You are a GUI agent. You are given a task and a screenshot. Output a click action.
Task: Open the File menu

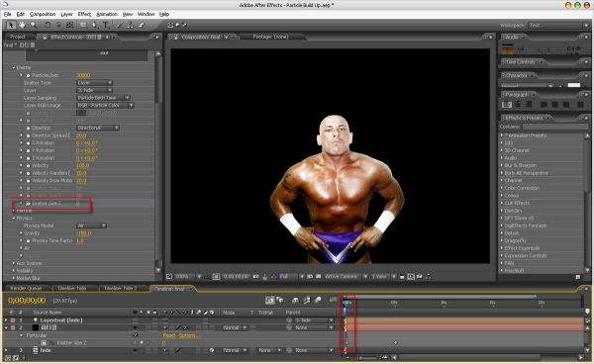coord(7,14)
